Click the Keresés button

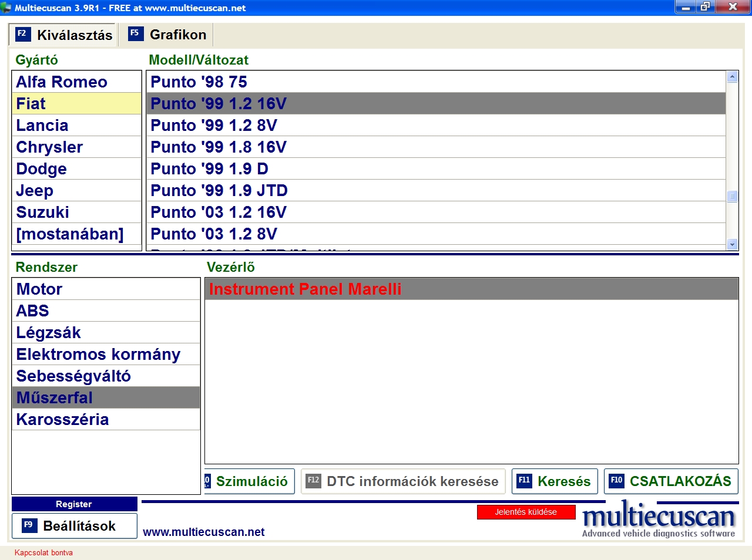click(555, 481)
